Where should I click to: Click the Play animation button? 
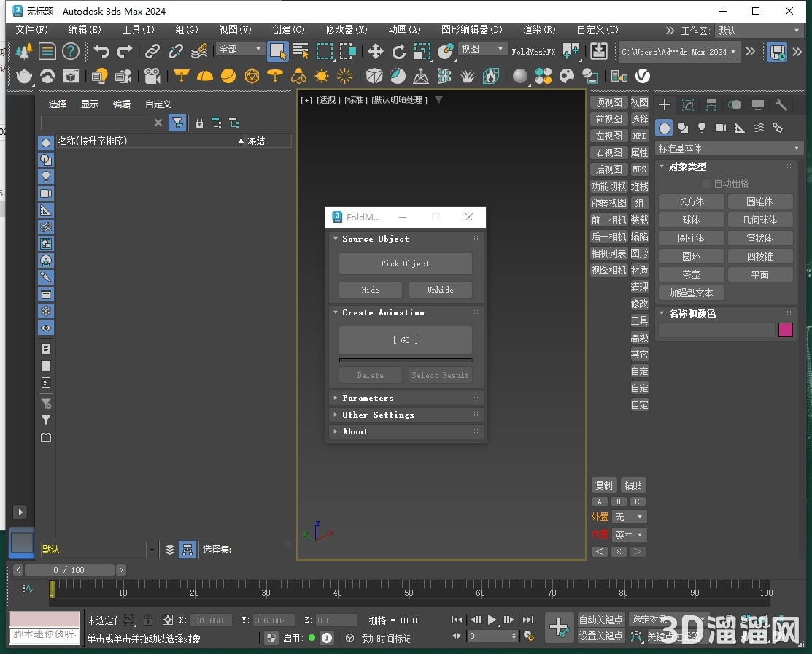(x=492, y=620)
